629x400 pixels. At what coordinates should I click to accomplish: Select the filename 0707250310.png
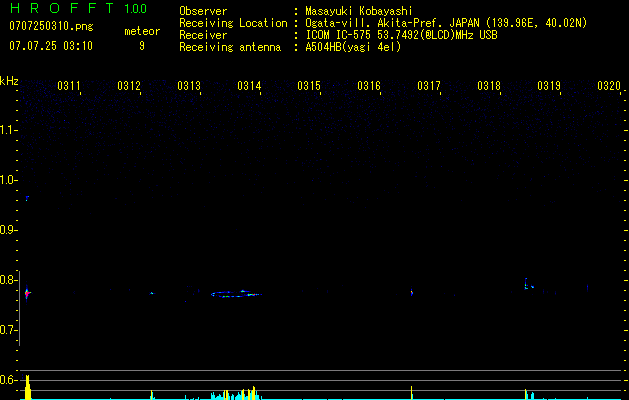tap(51, 26)
